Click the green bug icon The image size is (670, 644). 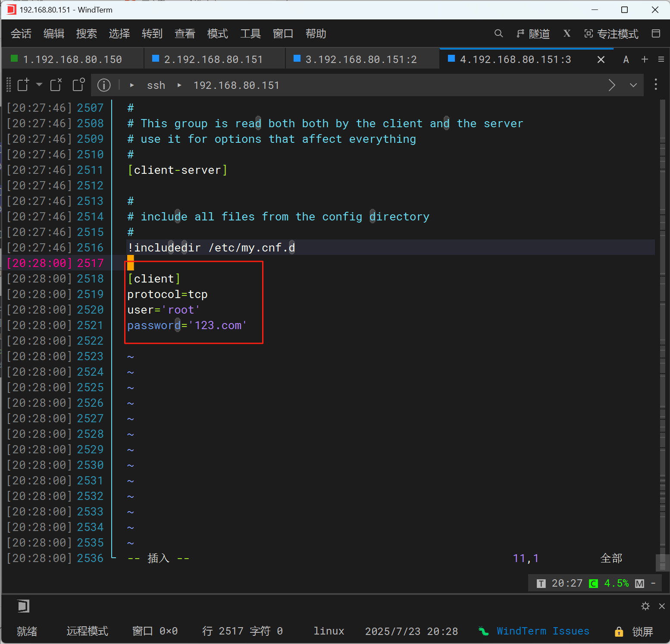[483, 631]
